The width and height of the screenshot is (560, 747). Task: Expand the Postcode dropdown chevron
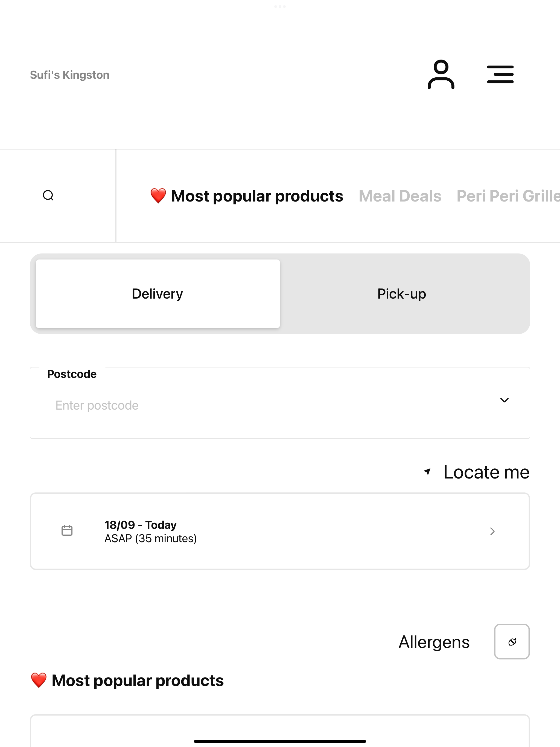pos(504,400)
